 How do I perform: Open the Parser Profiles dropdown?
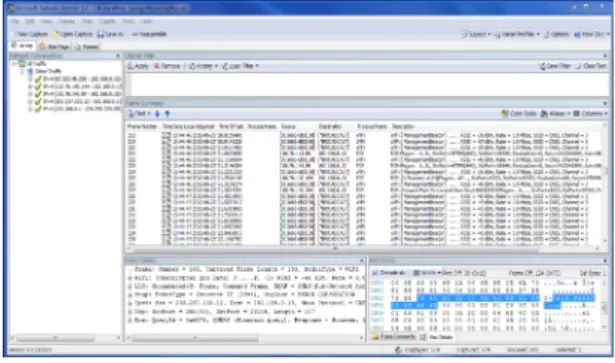(517, 34)
